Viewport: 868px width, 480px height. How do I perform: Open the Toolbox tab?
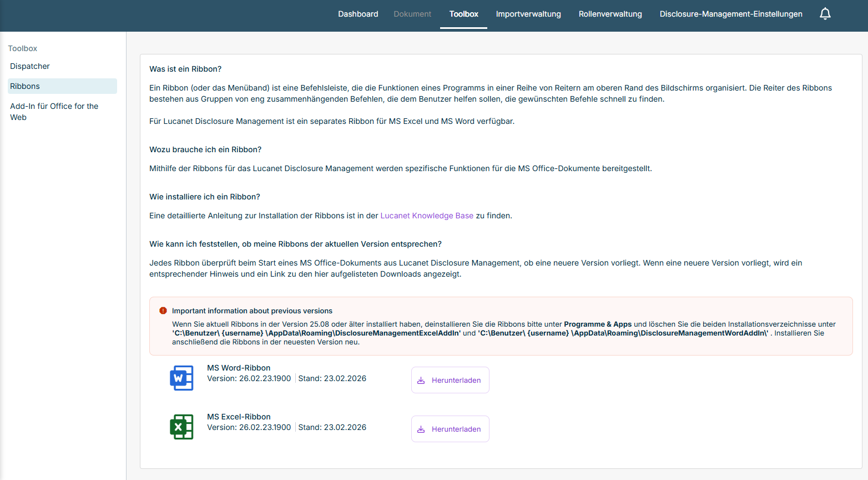pos(463,14)
